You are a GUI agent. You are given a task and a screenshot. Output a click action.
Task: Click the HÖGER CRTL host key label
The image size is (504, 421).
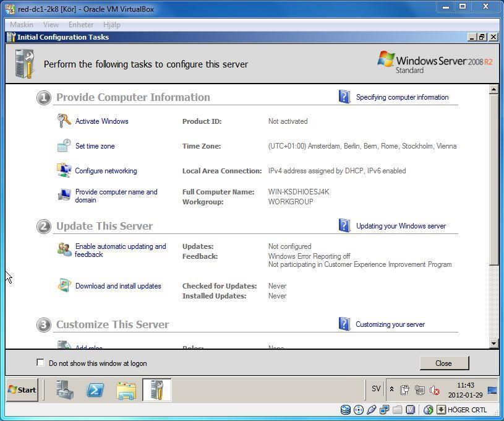pos(467,410)
